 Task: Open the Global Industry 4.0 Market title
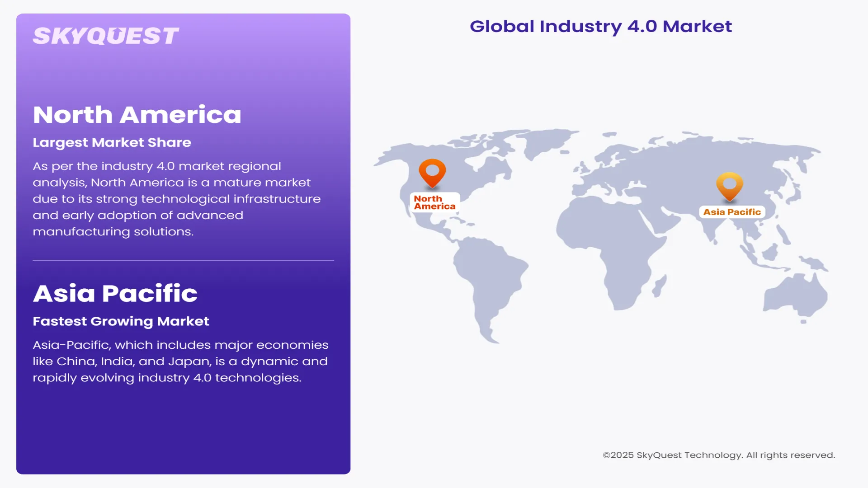pos(601,27)
